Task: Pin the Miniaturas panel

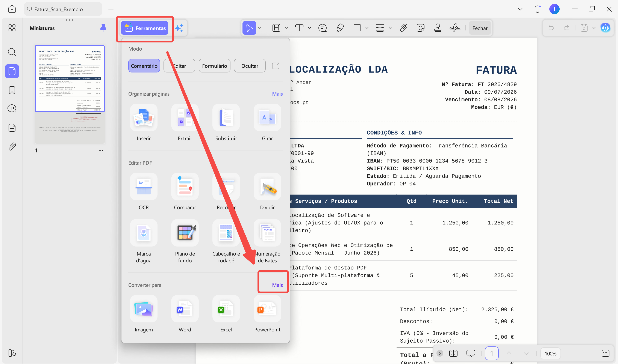Action: pyautogui.click(x=103, y=28)
